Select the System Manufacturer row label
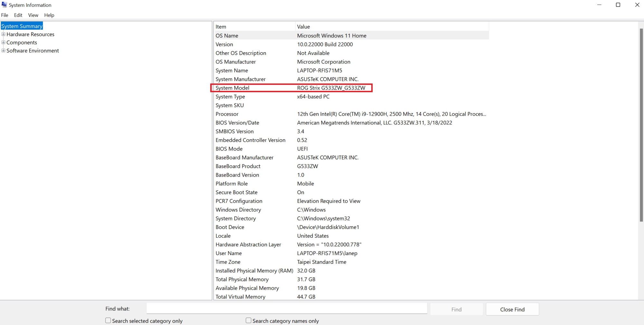This screenshot has width=644, height=325. tap(241, 79)
